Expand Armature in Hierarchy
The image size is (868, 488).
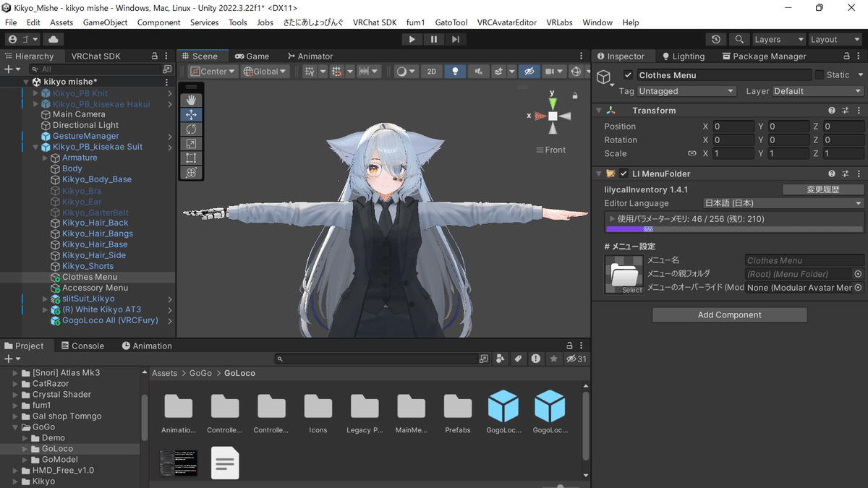tap(45, 158)
